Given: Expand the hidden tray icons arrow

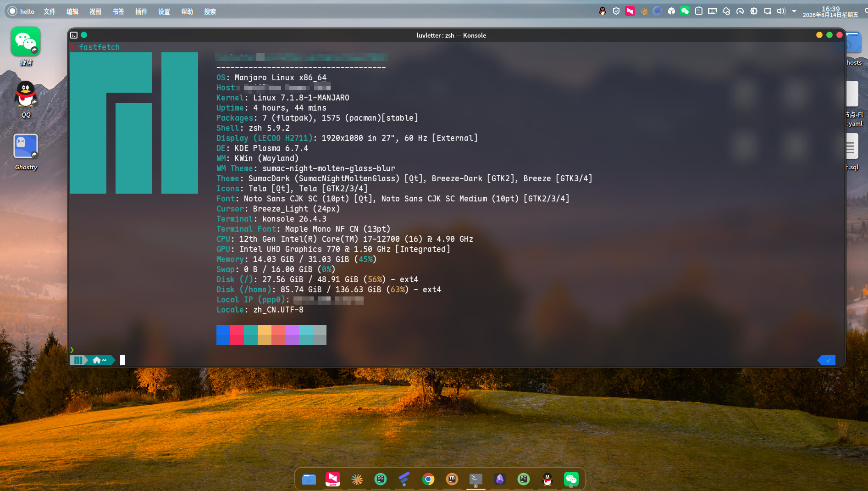Looking at the screenshot, I should (x=794, y=11).
